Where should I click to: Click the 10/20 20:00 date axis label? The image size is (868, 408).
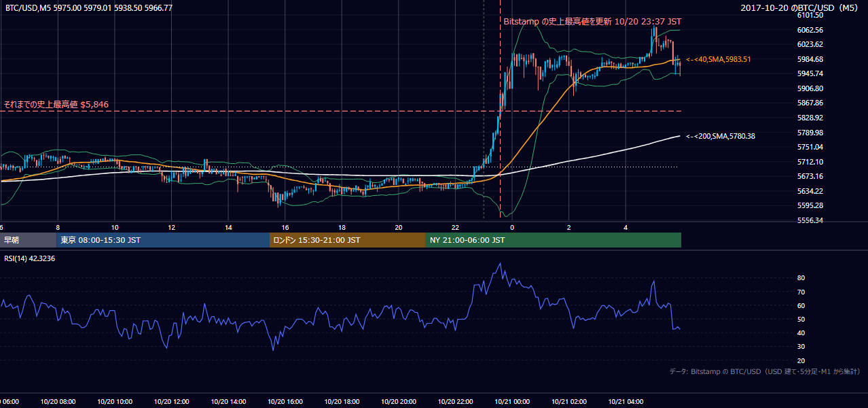[399, 402]
